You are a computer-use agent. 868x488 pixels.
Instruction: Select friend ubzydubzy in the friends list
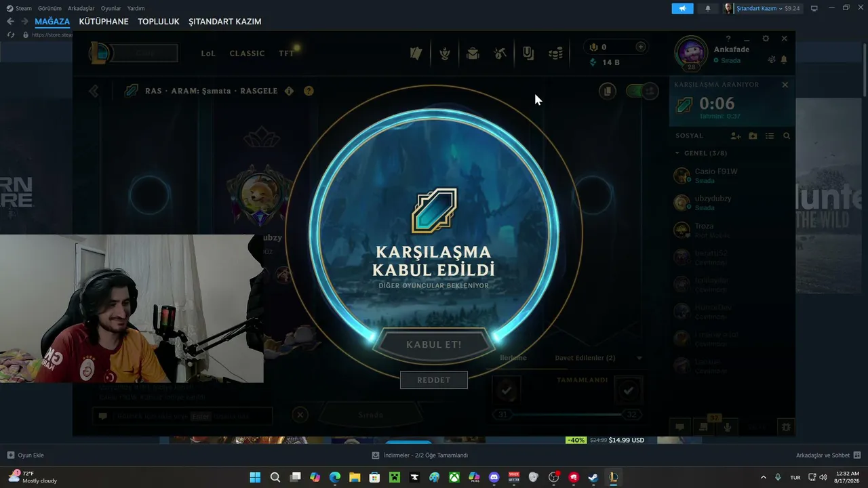[732, 203]
